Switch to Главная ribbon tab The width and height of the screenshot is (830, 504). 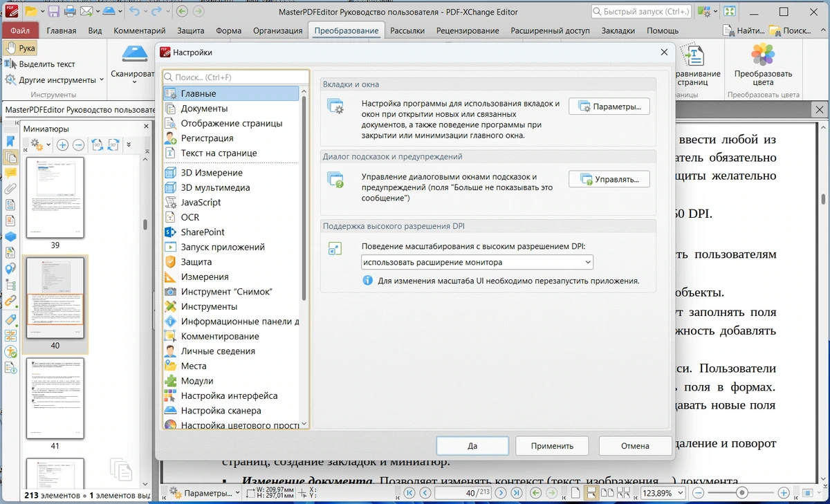[x=62, y=30]
